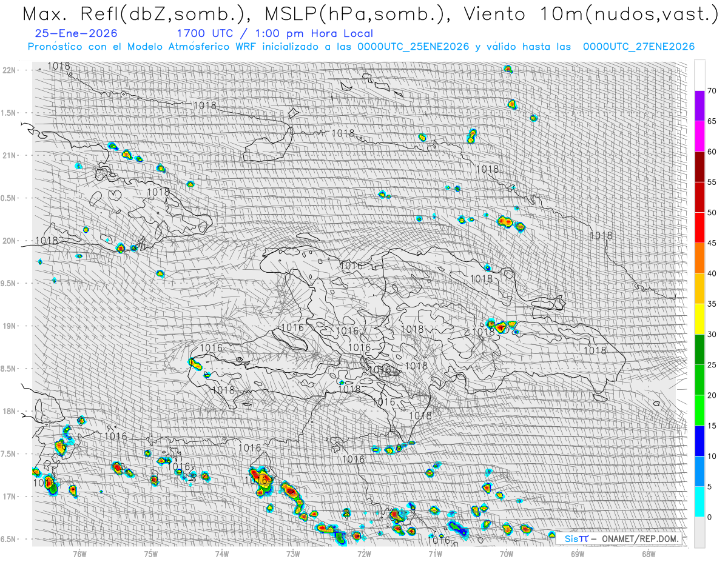Click the light blue 5–10 dBZ legend band

click(x=699, y=471)
